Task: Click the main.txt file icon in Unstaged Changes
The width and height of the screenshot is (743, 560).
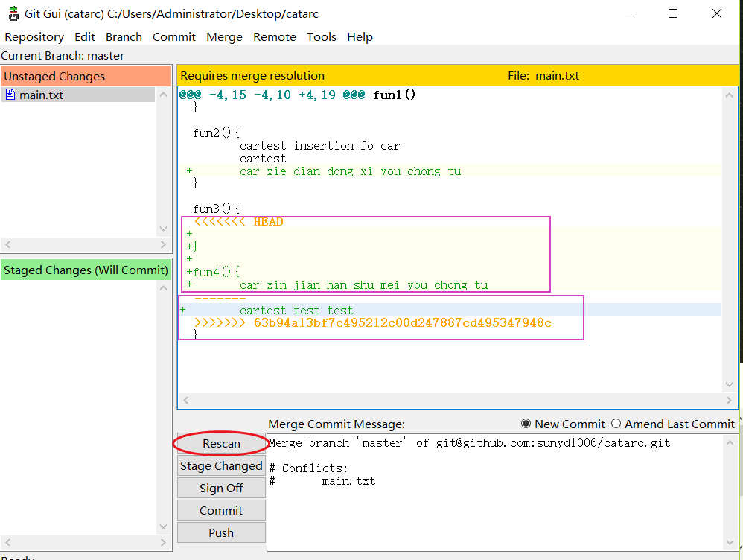Action: pyautogui.click(x=10, y=95)
